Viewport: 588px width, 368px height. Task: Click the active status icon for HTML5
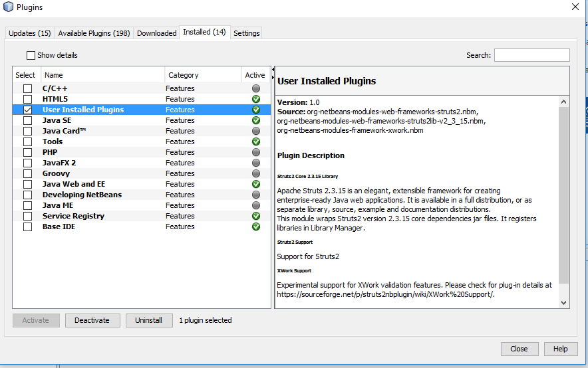click(256, 99)
